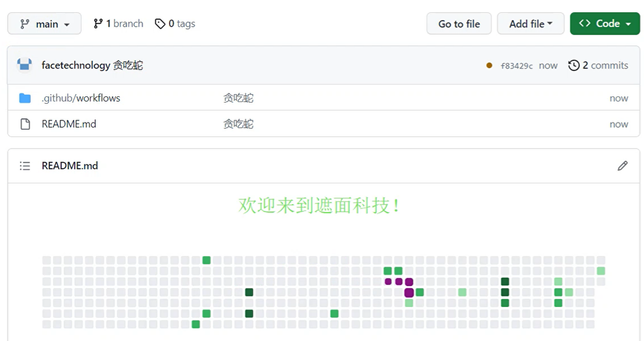Open the README.md file
Screen dimensions: 644x341
[69, 124]
